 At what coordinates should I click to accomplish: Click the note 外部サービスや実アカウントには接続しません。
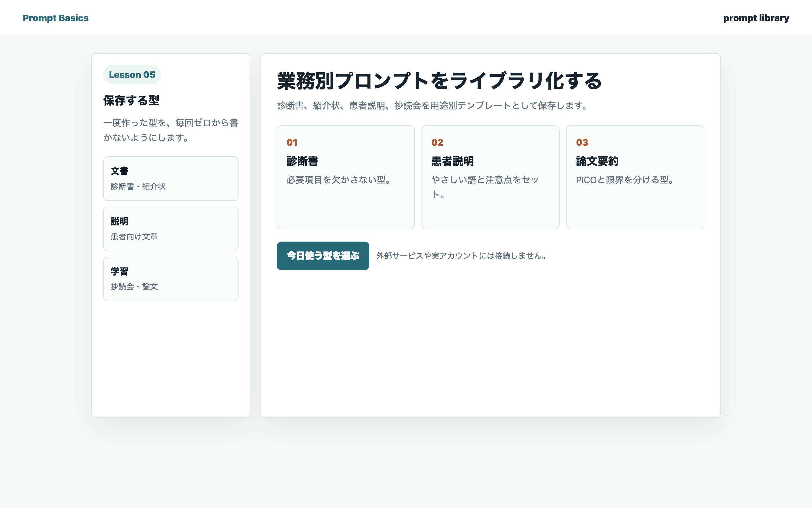[462, 256]
